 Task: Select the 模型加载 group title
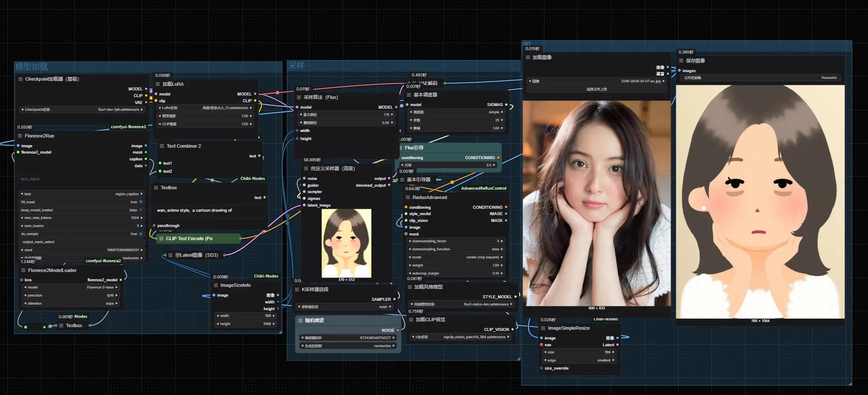coord(32,67)
